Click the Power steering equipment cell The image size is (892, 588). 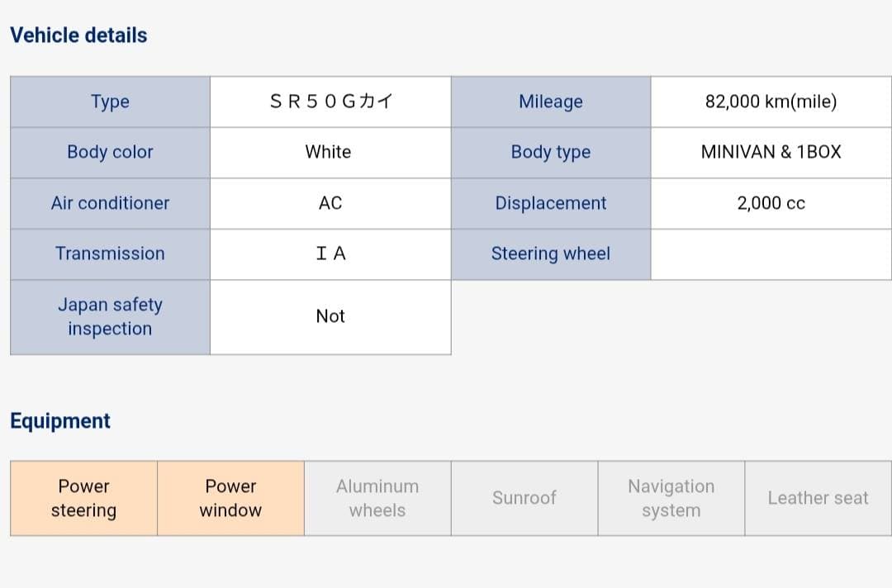(83, 498)
